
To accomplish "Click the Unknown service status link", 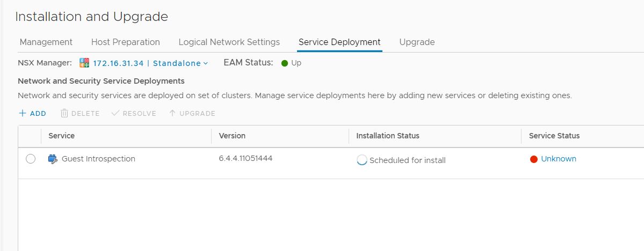I will click(x=558, y=159).
